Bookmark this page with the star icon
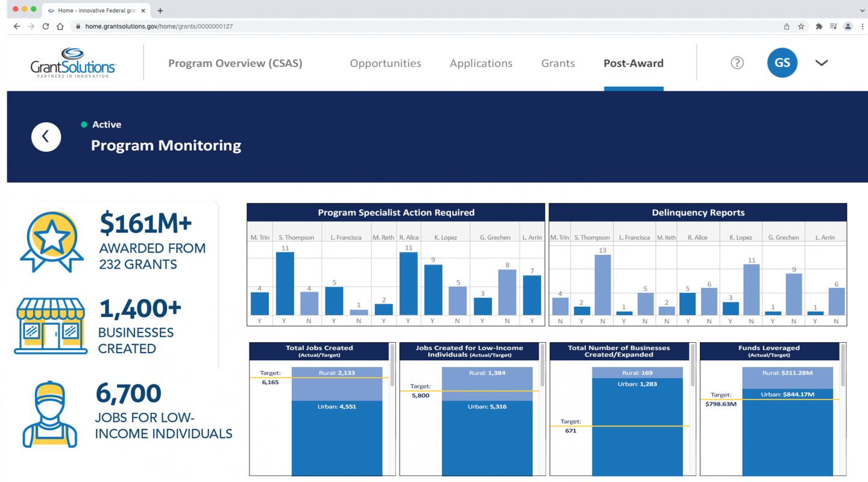The image size is (868, 482). pyautogui.click(x=801, y=27)
